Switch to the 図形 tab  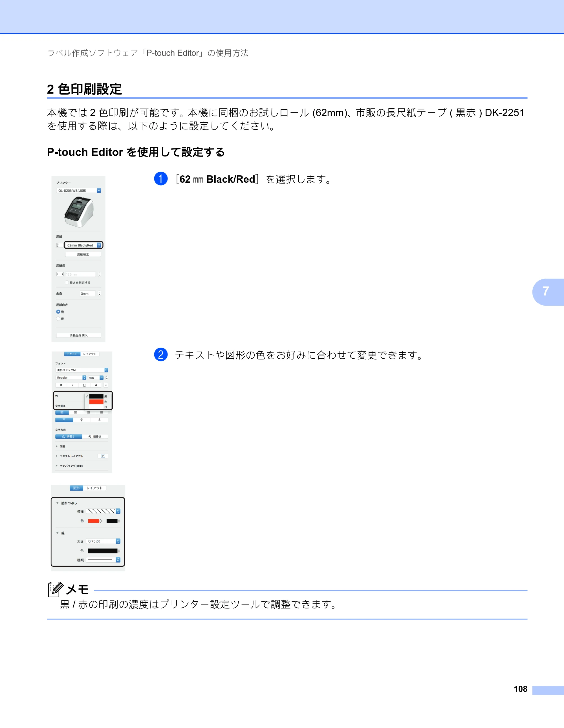(x=76, y=488)
